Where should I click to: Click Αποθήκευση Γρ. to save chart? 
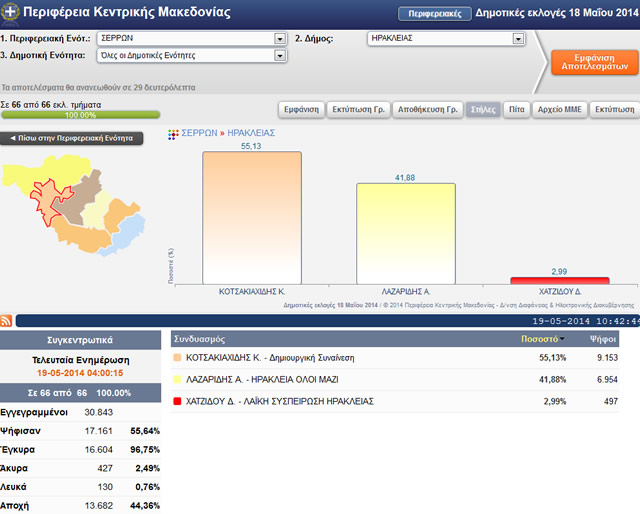click(x=427, y=109)
